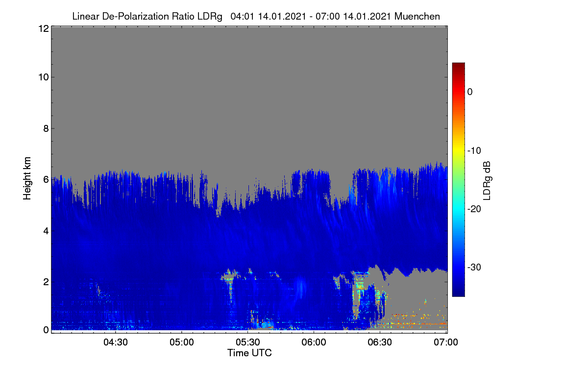
Task: Click the height tick label 6
Action: click(x=46, y=180)
